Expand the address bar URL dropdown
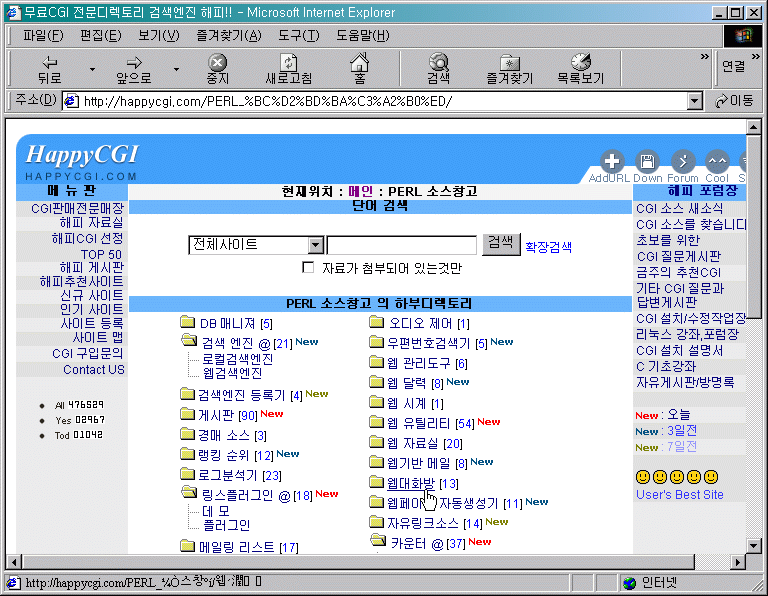The height and width of the screenshot is (596, 768). point(694,101)
